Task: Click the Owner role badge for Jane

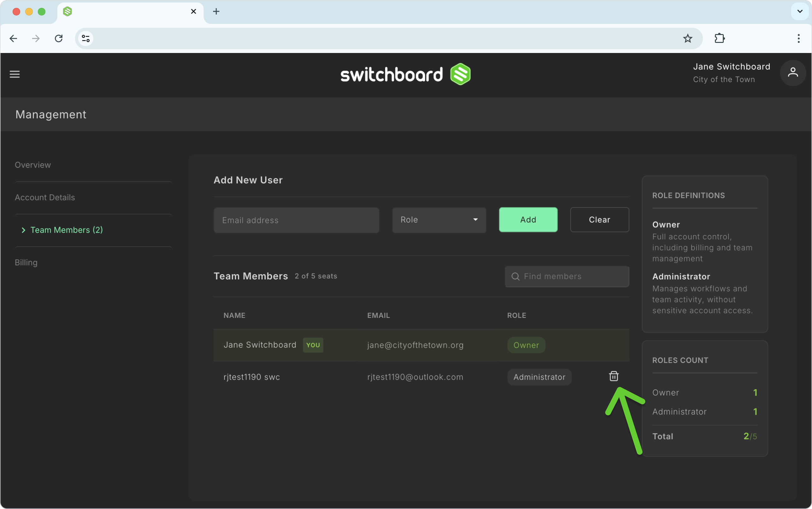Action: tap(526, 345)
